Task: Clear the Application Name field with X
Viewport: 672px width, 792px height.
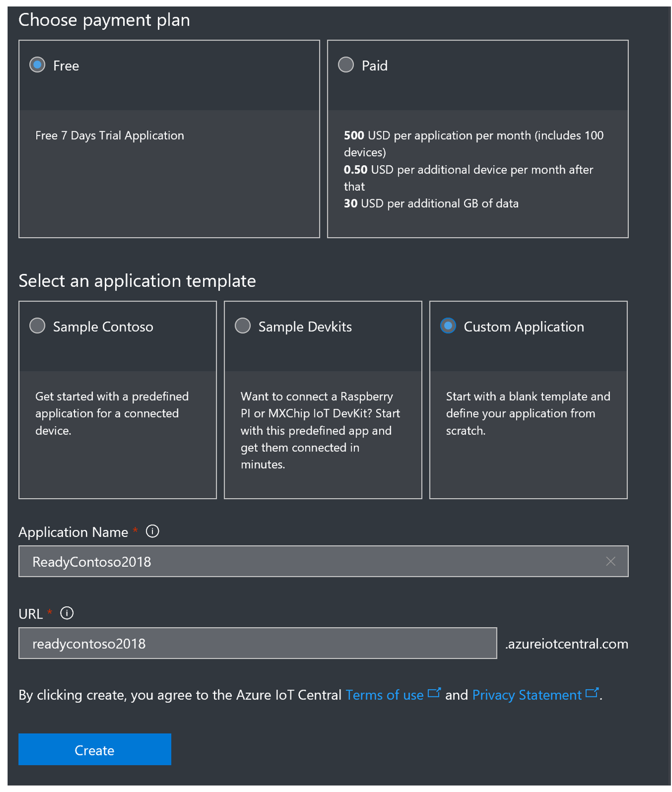Action: 611,561
